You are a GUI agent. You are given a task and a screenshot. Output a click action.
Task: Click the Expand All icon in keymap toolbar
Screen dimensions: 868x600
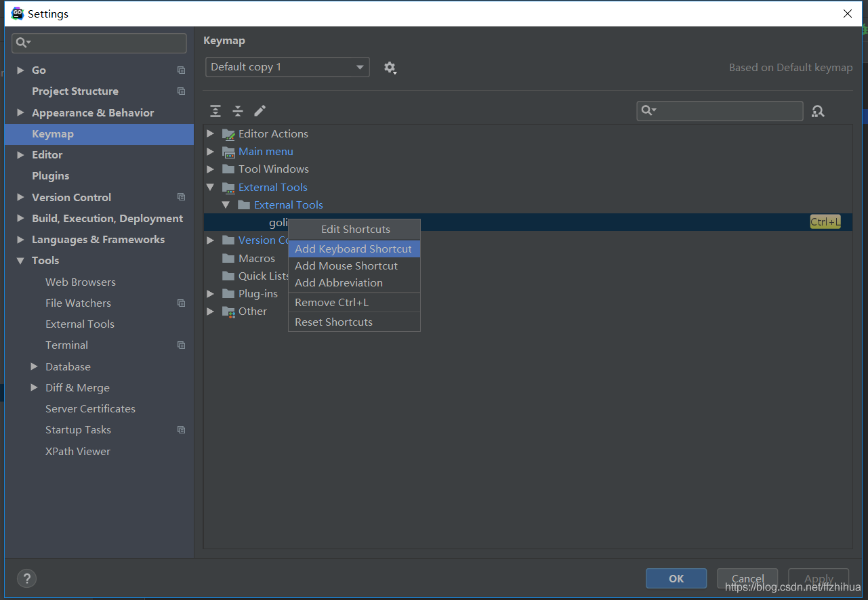click(x=215, y=111)
